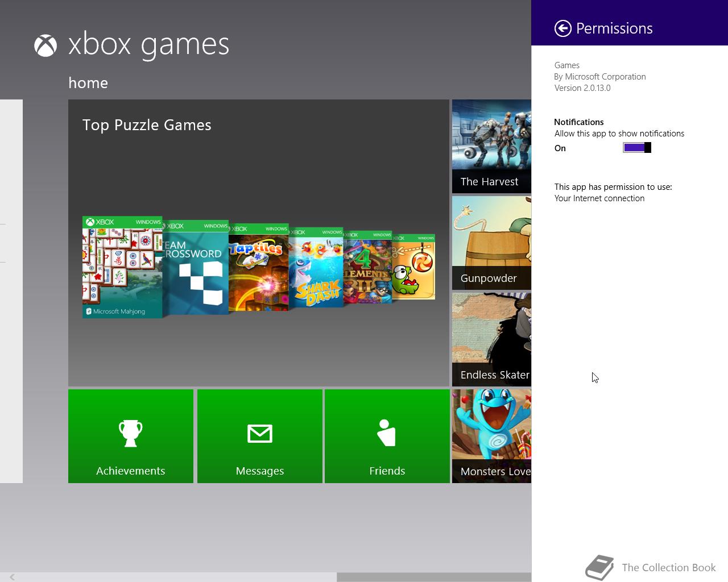Image resolution: width=728 pixels, height=582 pixels.
Task: Click 'Your Internet connection' text
Action: pos(599,198)
